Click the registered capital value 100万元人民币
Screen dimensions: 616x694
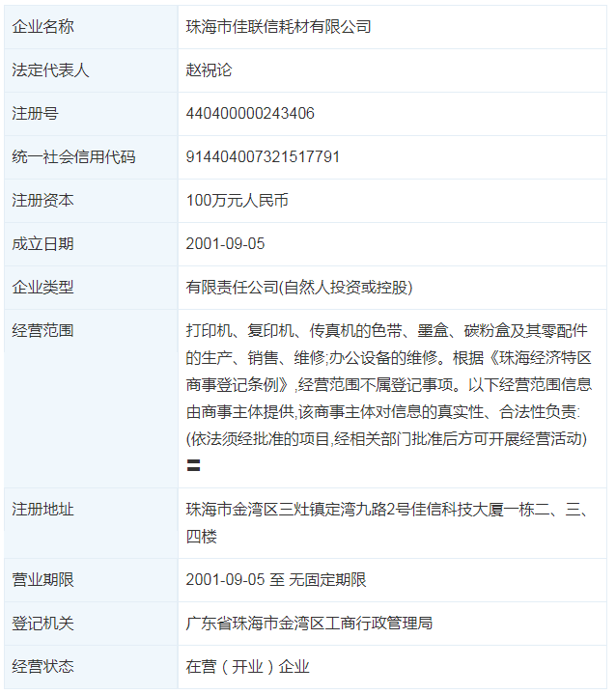click(237, 201)
